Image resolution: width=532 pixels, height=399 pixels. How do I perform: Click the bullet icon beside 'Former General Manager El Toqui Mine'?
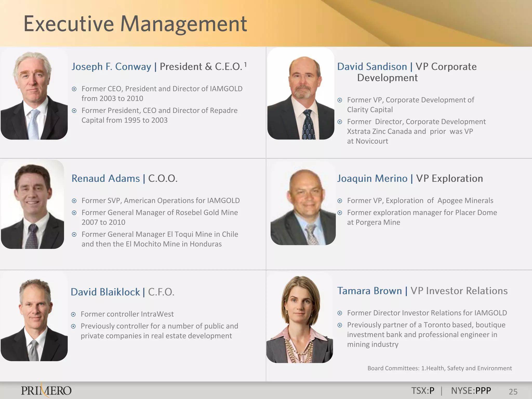74,235
